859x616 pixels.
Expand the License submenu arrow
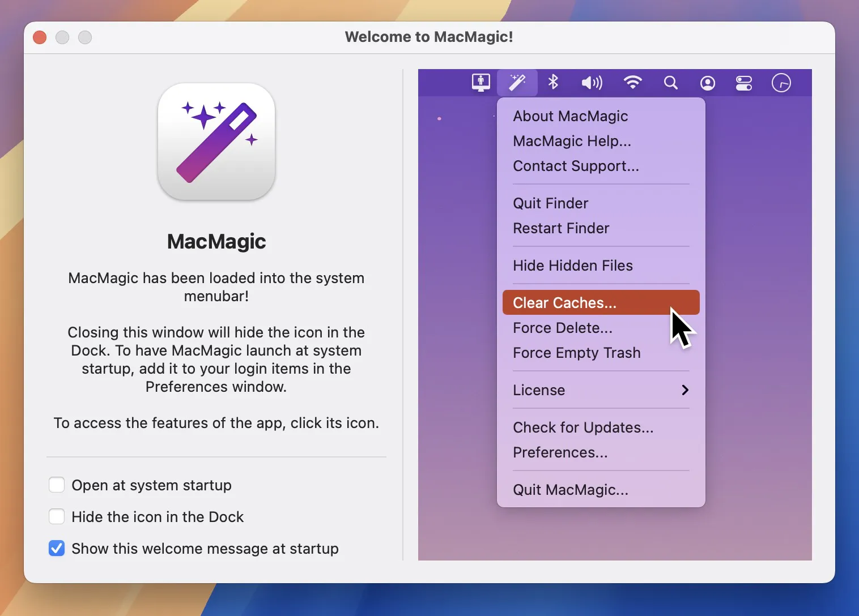[685, 390]
